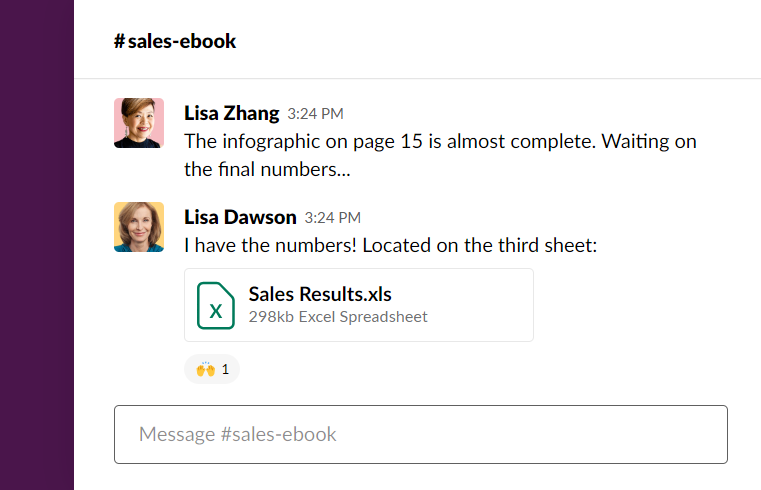Click the empty area of the channel header bar

click(x=500, y=41)
